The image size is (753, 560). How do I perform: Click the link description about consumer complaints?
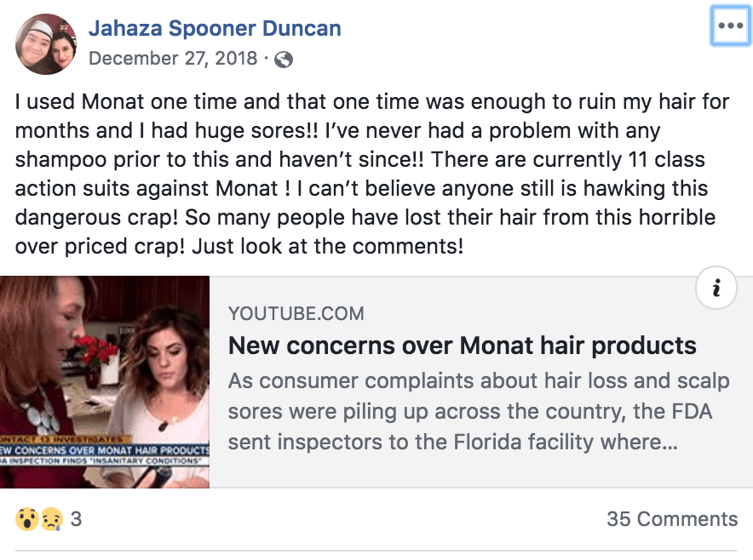477,411
